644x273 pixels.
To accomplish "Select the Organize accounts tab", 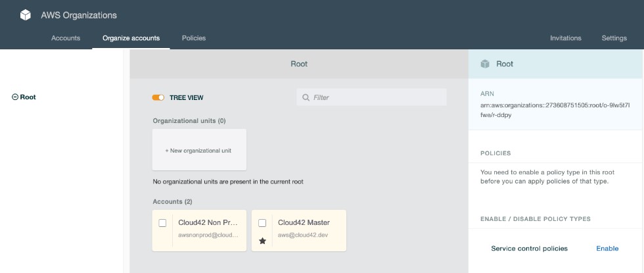I will pos(131,38).
